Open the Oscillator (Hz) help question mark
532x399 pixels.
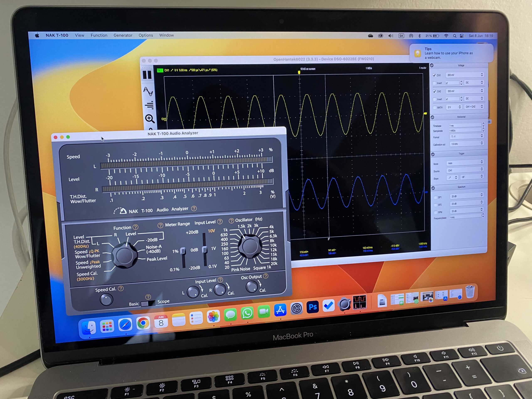pos(231,220)
